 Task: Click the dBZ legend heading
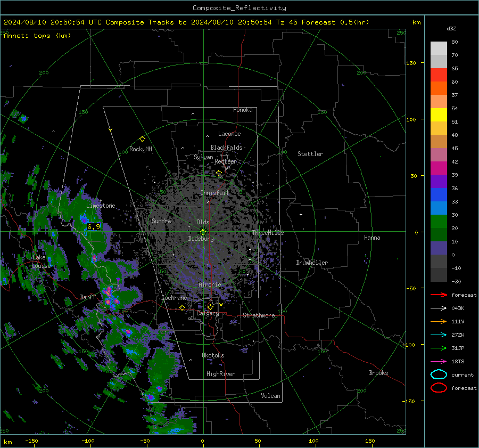[451, 28]
